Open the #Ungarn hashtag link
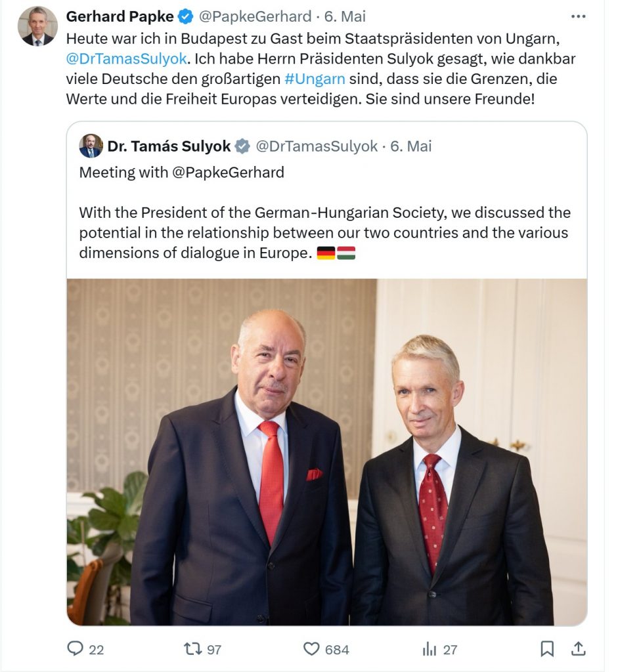The width and height of the screenshot is (618, 672). coord(311,79)
